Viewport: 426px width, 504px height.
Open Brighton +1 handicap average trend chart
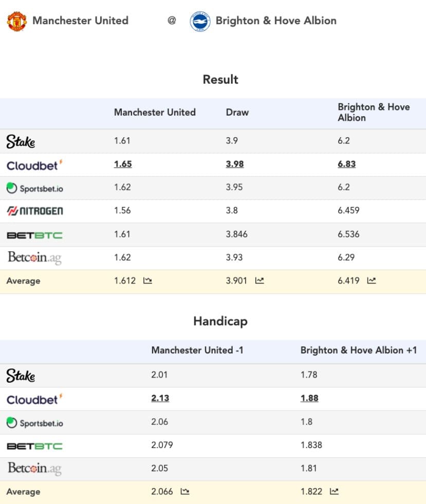[334, 492]
